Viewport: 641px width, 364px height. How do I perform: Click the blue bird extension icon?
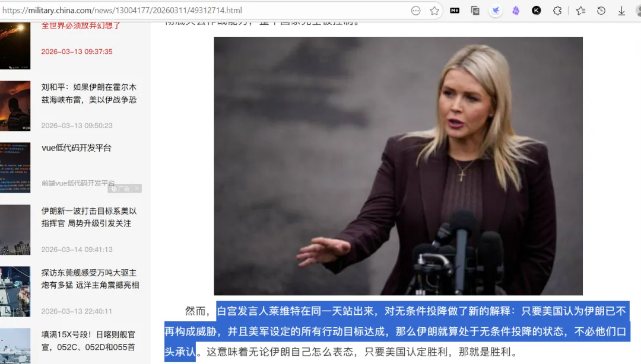pyautogui.click(x=496, y=10)
